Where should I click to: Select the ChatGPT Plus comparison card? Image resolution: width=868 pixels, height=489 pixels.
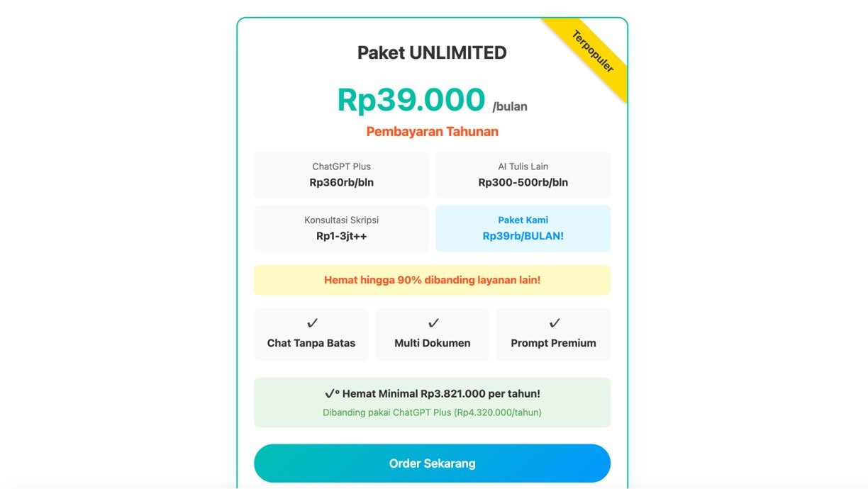point(341,175)
